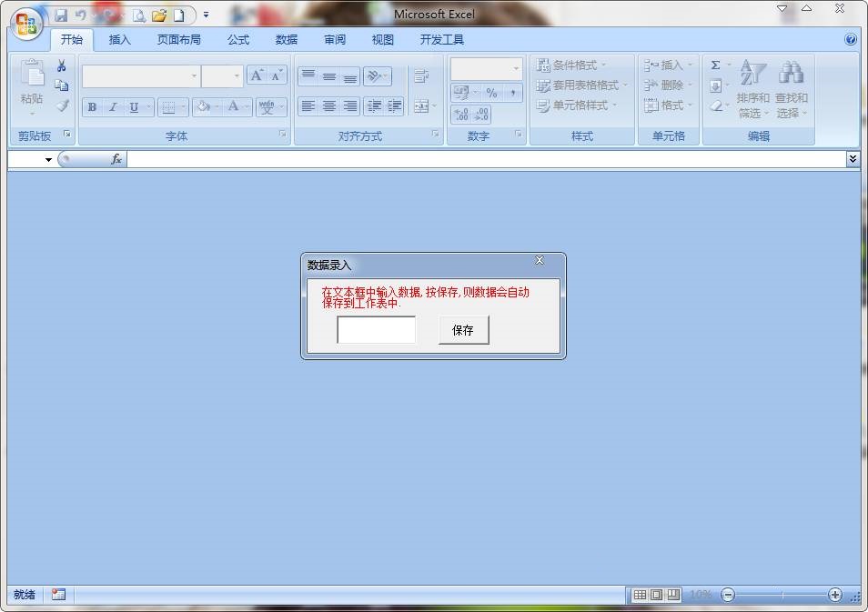Expand the formula bar with the chevron
The width and height of the screenshot is (868, 612).
(x=853, y=159)
